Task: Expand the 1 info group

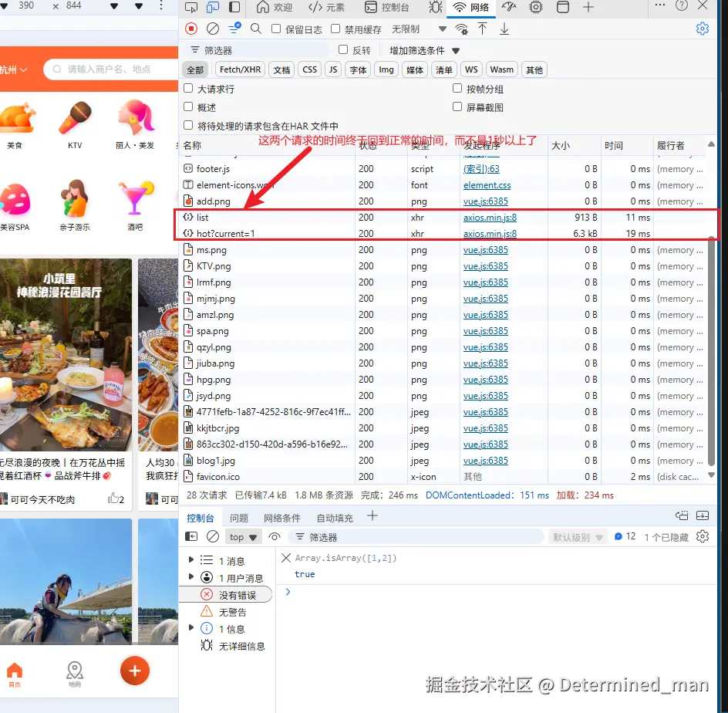Action: [190, 628]
